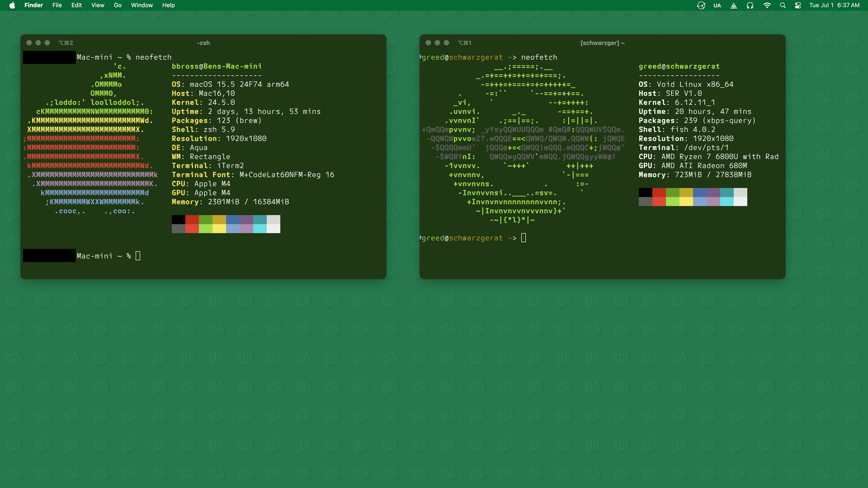The height and width of the screenshot is (488, 868).
Task: Click the Packages: 239 (xbps-query) line
Action: pyautogui.click(x=697, y=121)
